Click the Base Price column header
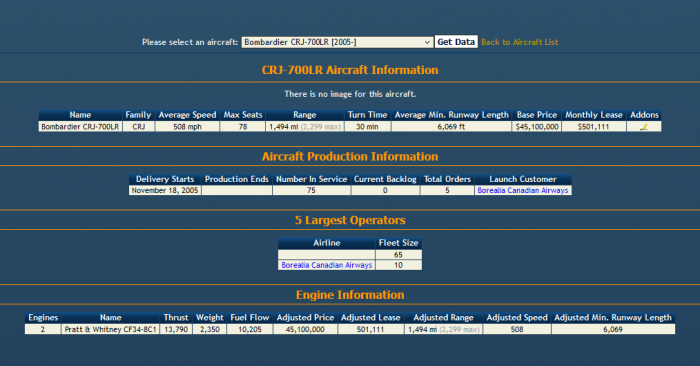Screen dimensions: 700x366 pos(537,115)
